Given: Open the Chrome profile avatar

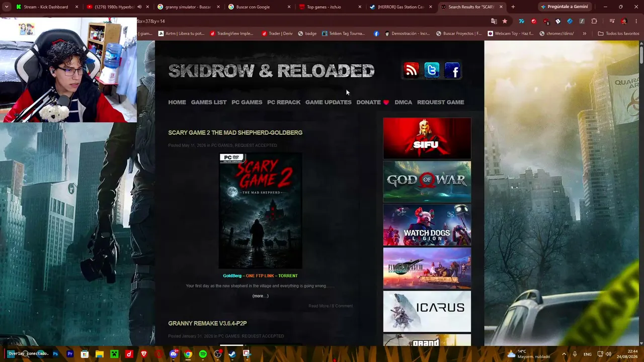Looking at the screenshot, I should (x=624, y=21).
